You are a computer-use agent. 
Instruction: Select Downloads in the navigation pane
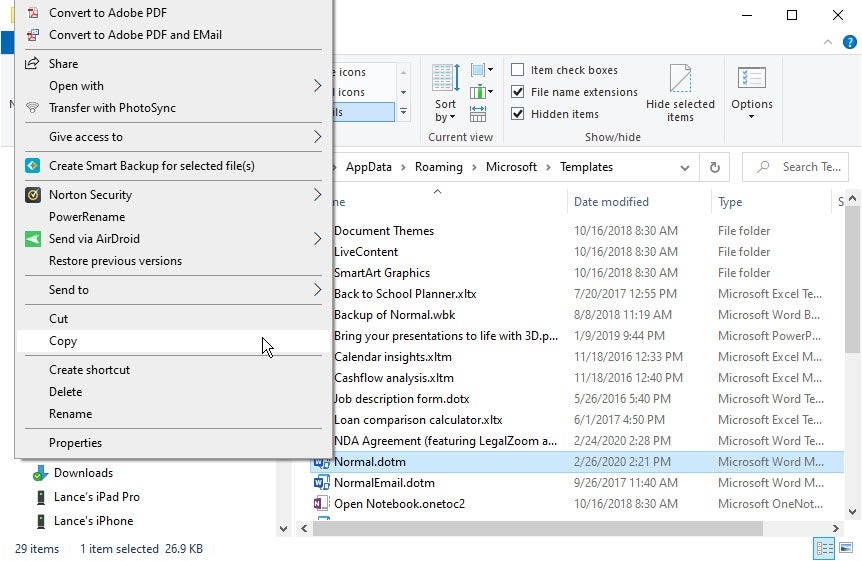(x=83, y=473)
